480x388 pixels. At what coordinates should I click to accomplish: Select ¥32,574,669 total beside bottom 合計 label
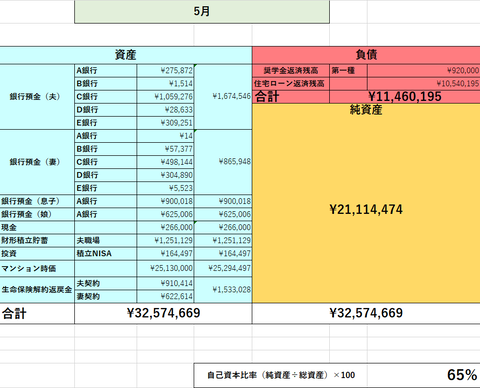pyautogui.click(x=163, y=313)
